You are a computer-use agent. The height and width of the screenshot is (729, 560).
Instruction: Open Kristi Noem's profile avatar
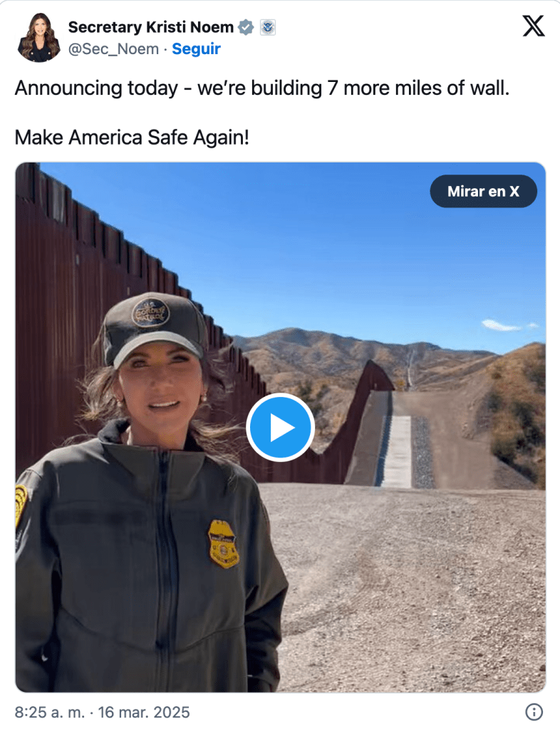pos(39,38)
